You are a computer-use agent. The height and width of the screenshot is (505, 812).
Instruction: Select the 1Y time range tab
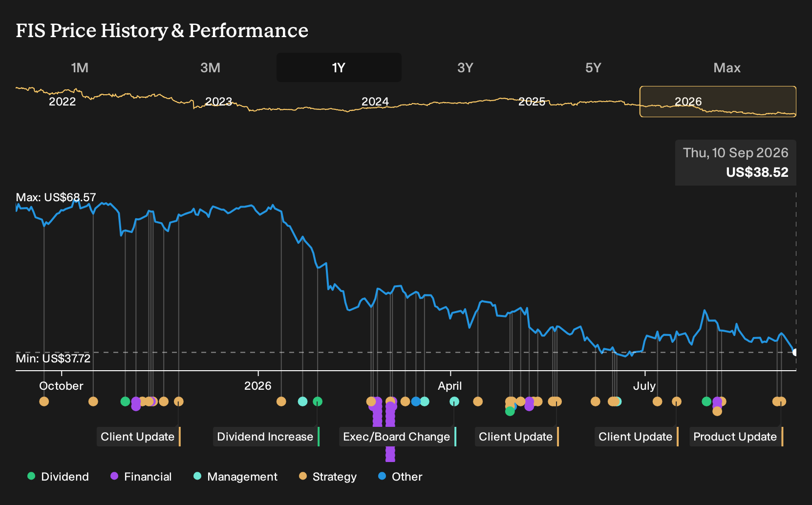(339, 67)
